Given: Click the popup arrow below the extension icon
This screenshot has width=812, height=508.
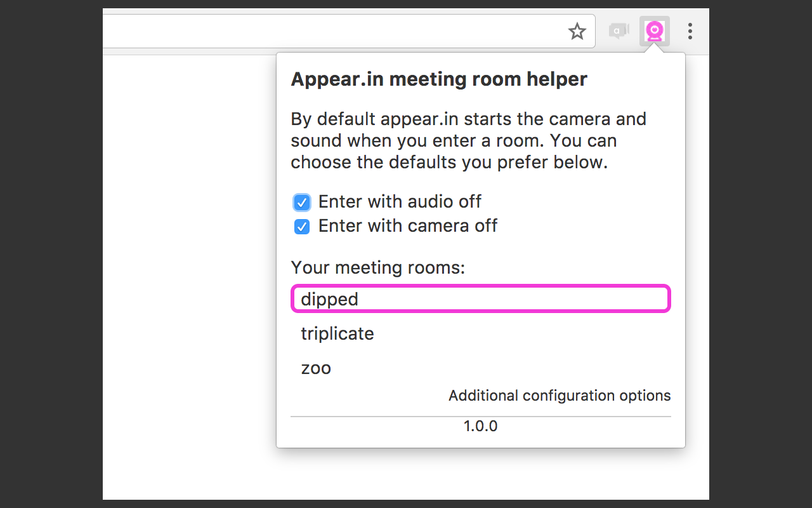Looking at the screenshot, I should (x=654, y=50).
